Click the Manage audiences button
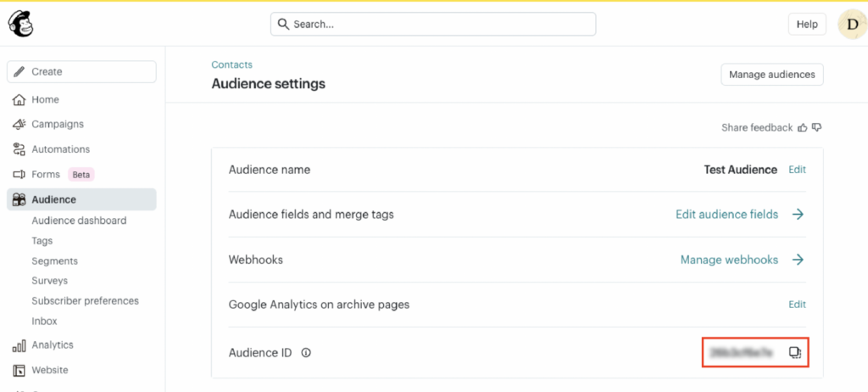This screenshot has width=868, height=392. click(771, 75)
